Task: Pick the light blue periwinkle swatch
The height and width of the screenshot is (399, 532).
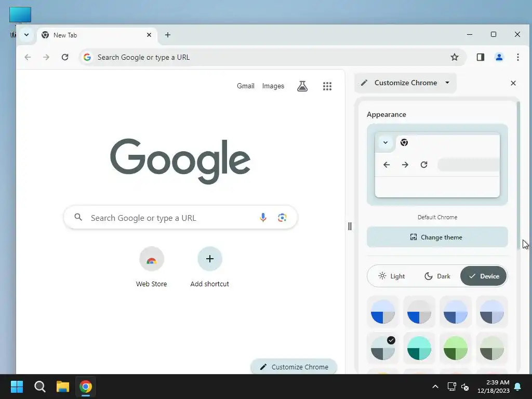Action: pos(455,312)
